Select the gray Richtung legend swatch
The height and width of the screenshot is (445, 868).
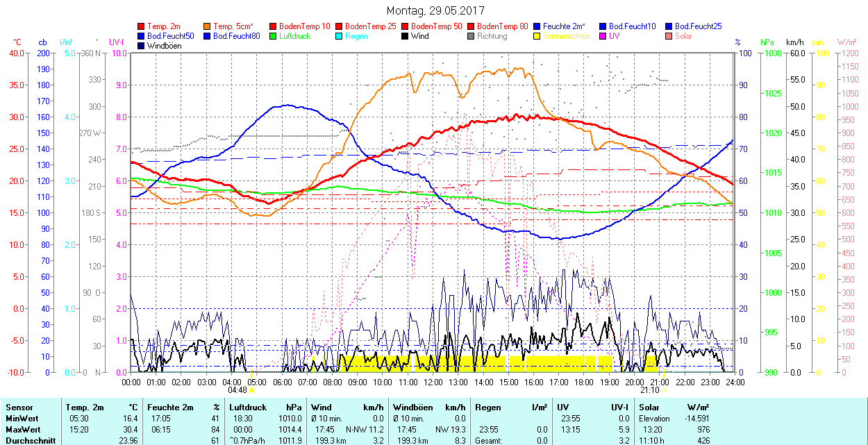pyautogui.click(x=471, y=36)
